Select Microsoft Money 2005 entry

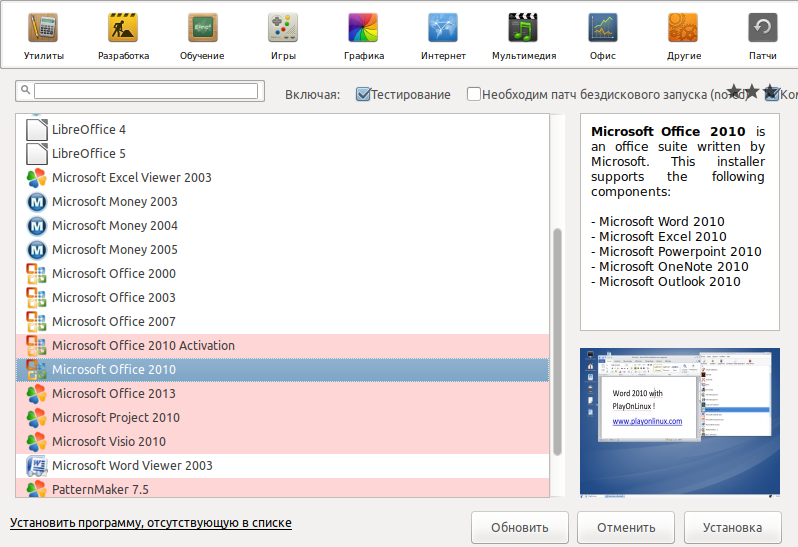point(282,250)
